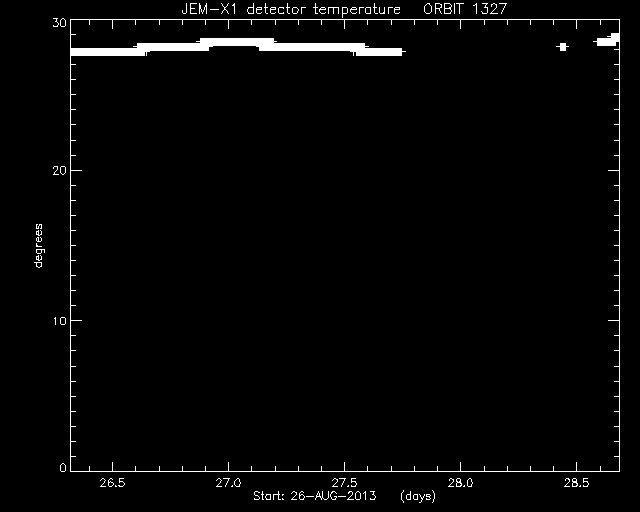Click the 'Start: 26-AUG-2013' caption

pos(314,496)
